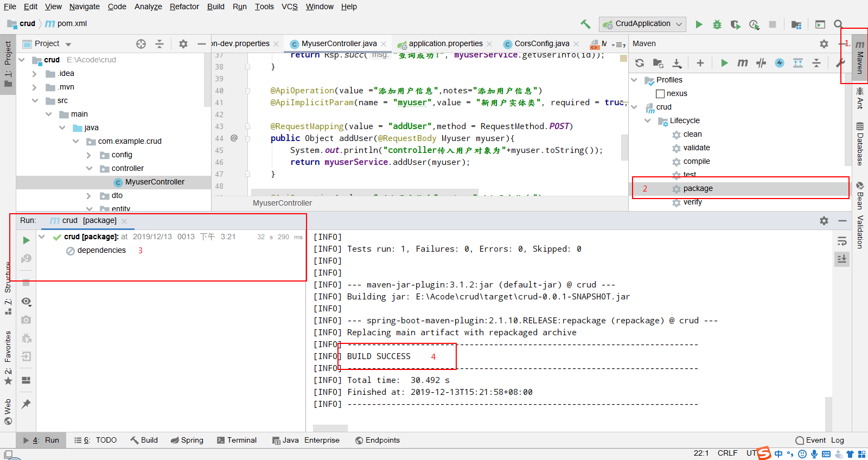Screen dimensions: 868x460
Task: Switch to application.properties tab
Action: (446, 43)
